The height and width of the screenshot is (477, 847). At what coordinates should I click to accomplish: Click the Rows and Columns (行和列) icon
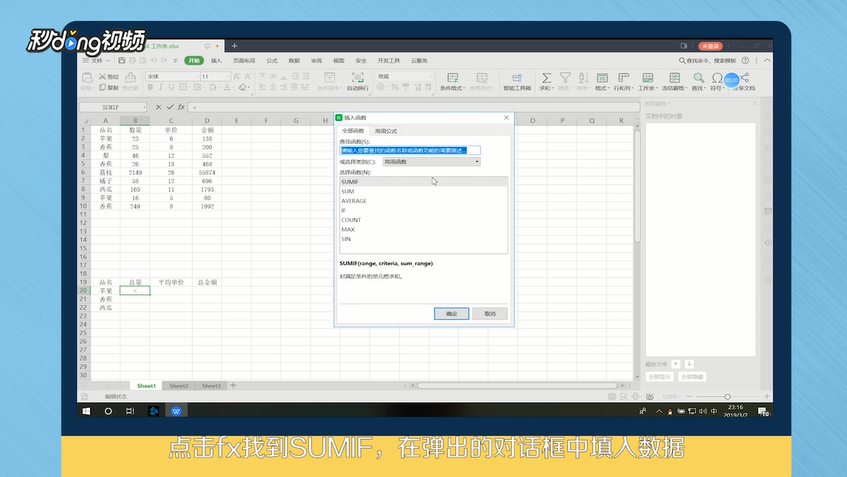point(623,78)
